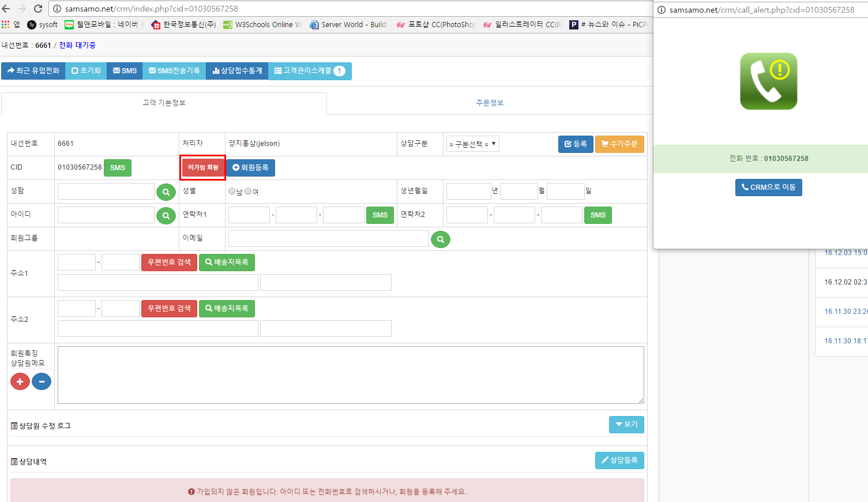Click into the 상담원메모 text area
868x502 pixels.
(x=350, y=374)
